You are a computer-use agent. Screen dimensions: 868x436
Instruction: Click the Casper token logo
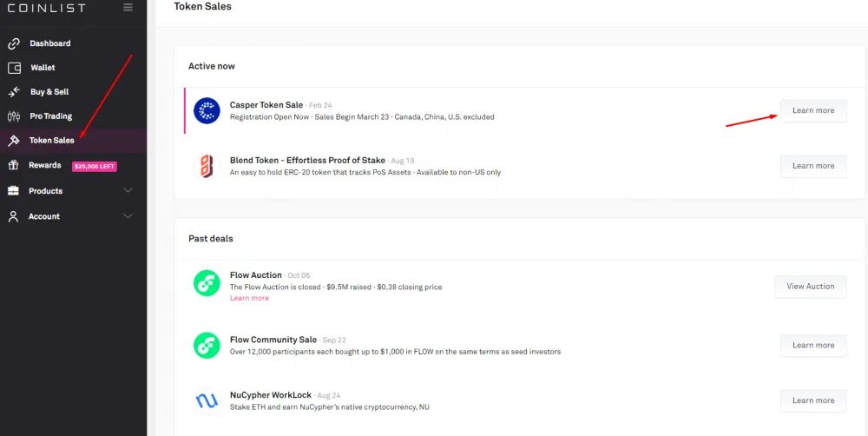click(x=207, y=111)
